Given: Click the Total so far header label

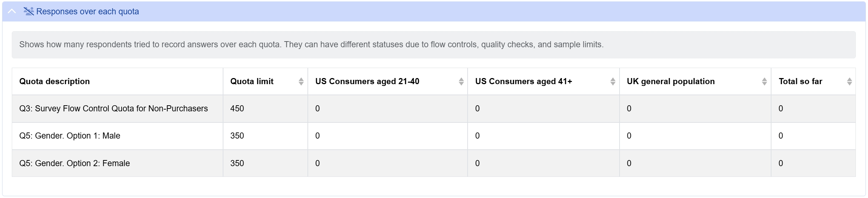Looking at the screenshot, I should point(800,82).
